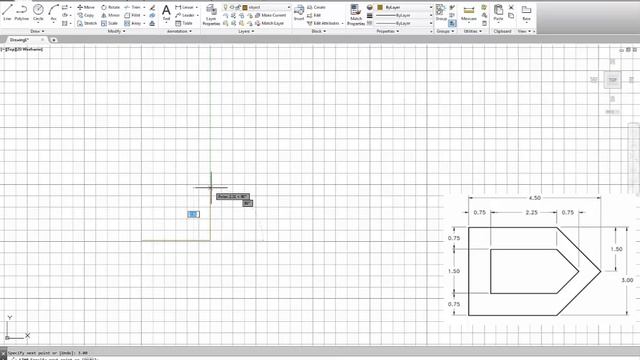
Task: Switch to the Drawing1 file tab
Action: (x=20, y=40)
